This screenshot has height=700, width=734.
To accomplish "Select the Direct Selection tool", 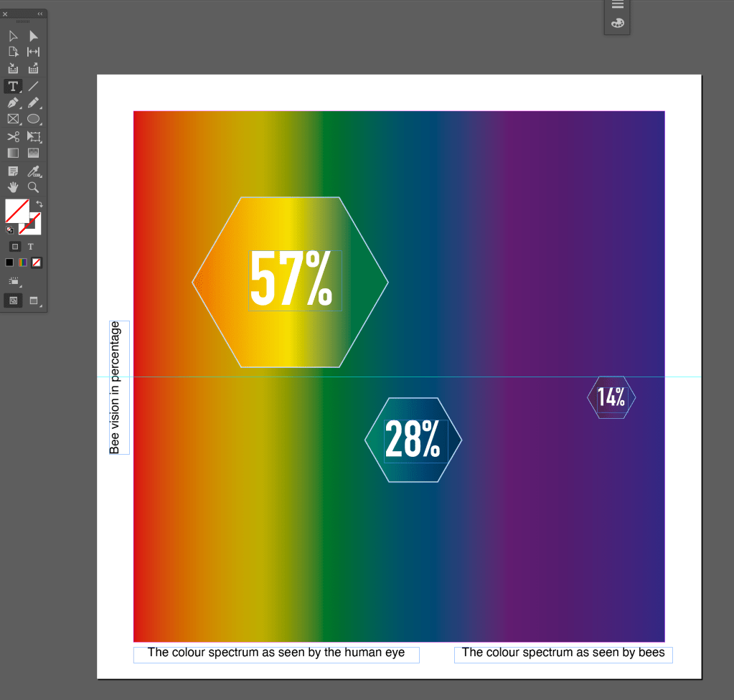I will (33, 36).
